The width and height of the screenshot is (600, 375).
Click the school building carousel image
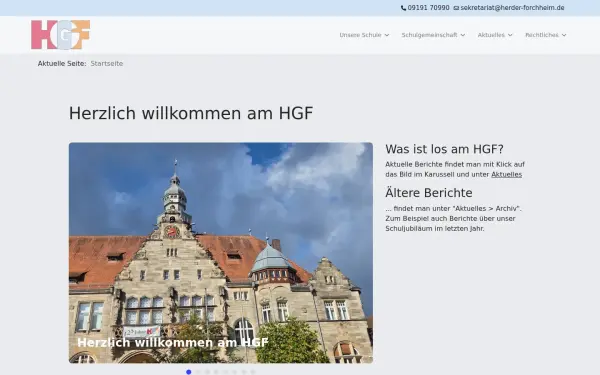click(x=221, y=253)
